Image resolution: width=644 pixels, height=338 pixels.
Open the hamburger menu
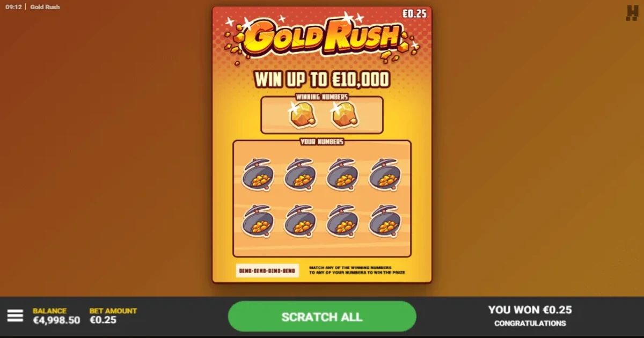click(x=15, y=315)
